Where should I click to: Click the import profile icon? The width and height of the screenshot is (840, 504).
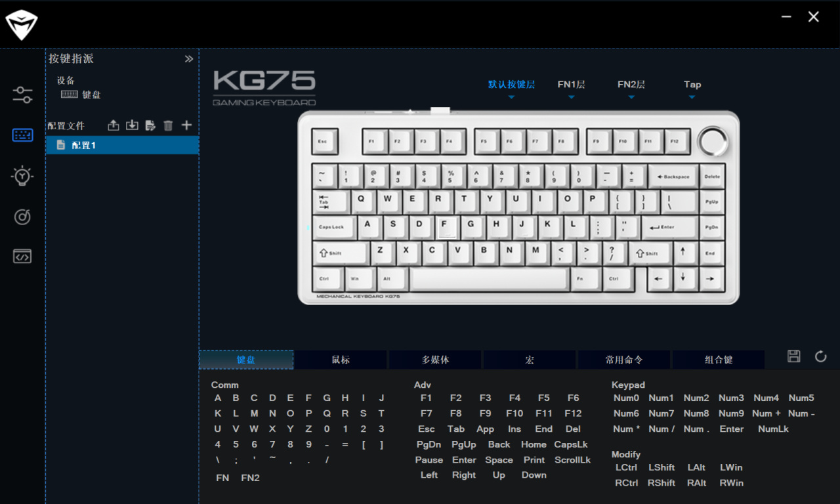tap(132, 125)
